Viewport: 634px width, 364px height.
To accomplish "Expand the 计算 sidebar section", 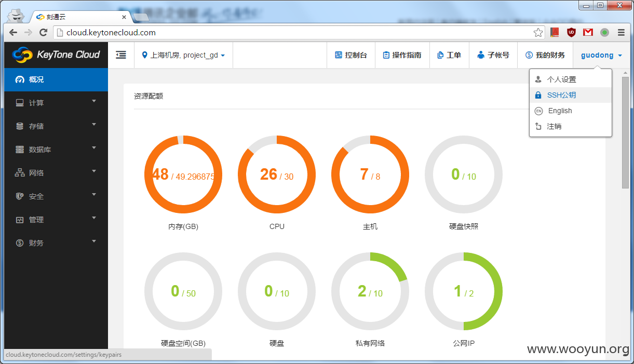I will click(56, 103).
